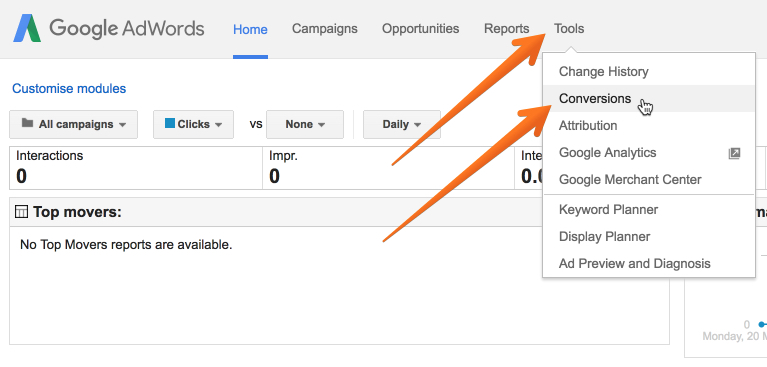Click the blue chart data point
767x367 pixels.
(761, 324)
